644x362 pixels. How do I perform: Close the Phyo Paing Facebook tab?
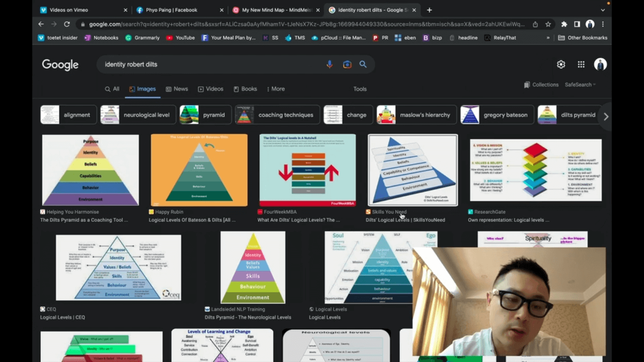point(222,10)
